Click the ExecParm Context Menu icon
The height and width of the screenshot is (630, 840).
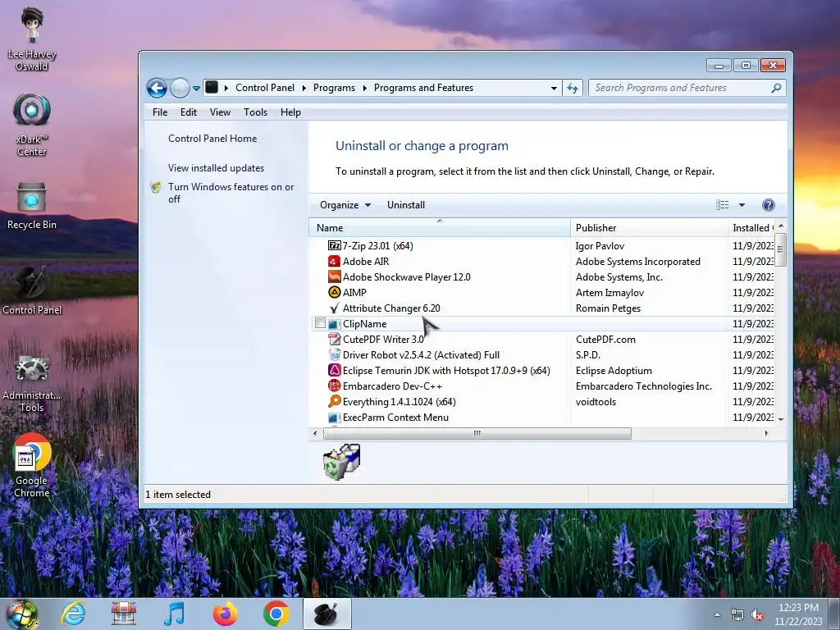335,418
